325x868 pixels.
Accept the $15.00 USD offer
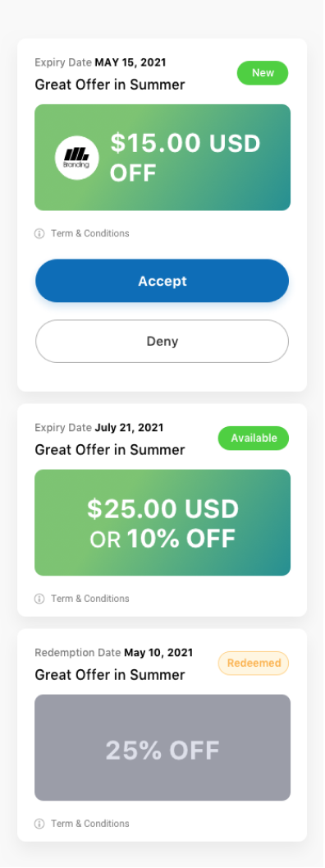162,281
